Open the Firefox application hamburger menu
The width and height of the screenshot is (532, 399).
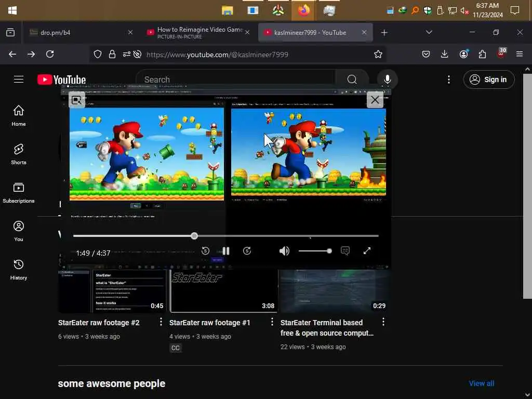520,54
